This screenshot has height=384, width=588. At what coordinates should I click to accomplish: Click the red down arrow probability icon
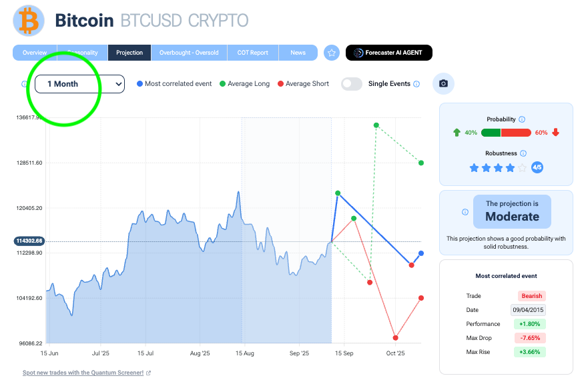point(555,132)
